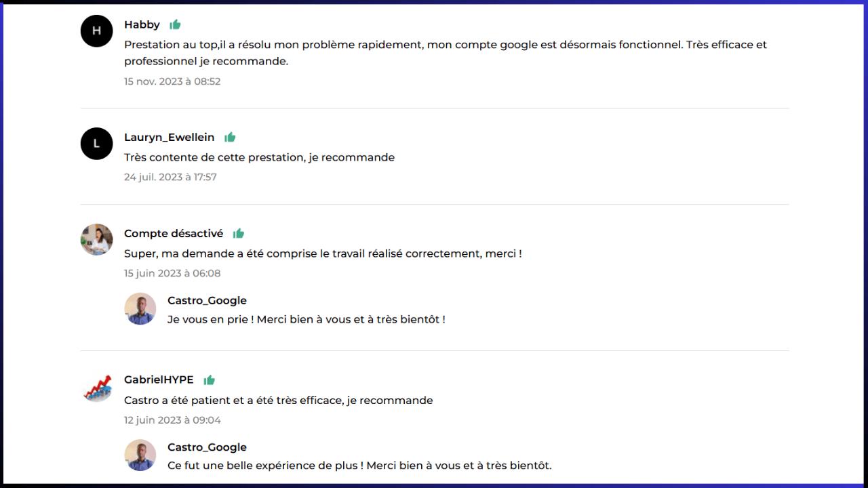The height and width of the screenshot is (488, 868).
Task: Click the Compte désactivé profile photo
Action: [x=96, y=239]
